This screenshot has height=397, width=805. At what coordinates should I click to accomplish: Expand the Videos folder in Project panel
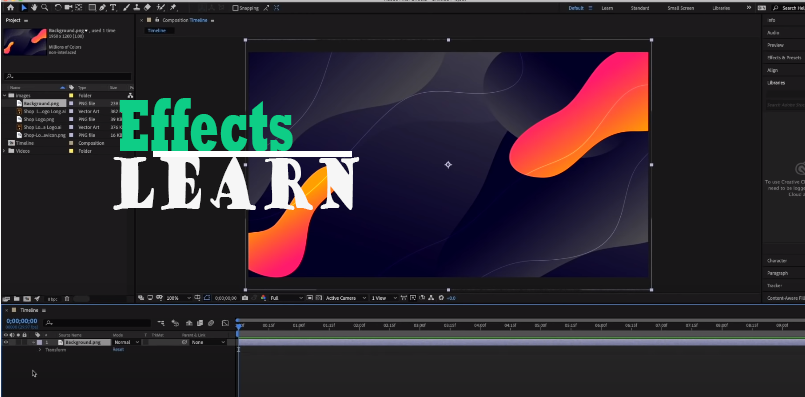click(x=5, y=151)
